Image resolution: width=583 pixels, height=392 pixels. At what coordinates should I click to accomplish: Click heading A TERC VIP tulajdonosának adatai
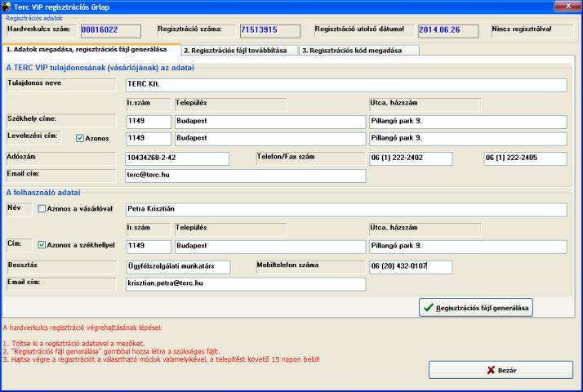(x=100, y=68)
